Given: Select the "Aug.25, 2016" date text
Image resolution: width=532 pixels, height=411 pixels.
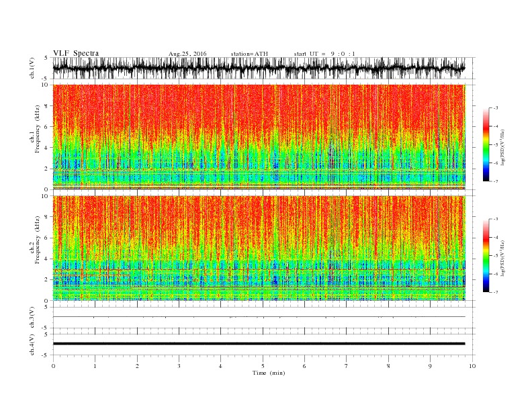Looking at the screenshot, I should (x=187, y=54).
